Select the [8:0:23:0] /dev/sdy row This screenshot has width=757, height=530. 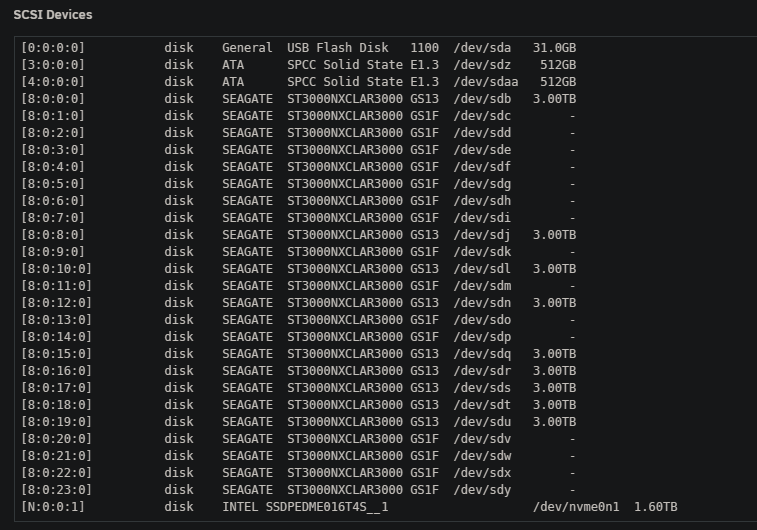pos(298,490)
